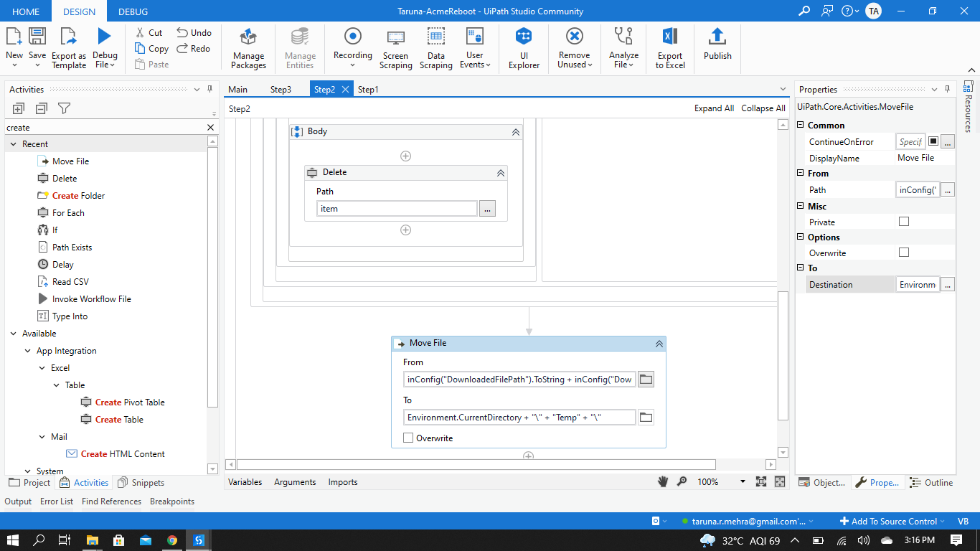This screenshot has width=980, height=551.
Task: Toggle the ContinueOnError black square button
Action: (x=933, y=141)
